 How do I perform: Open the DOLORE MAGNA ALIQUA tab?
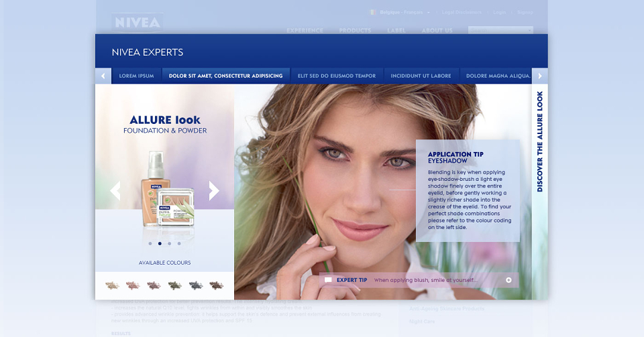point(496,76)
